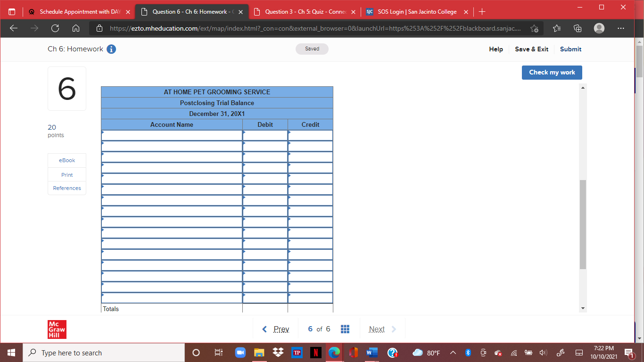Click the question information icon
644x362 pixels.
(111, 49)
